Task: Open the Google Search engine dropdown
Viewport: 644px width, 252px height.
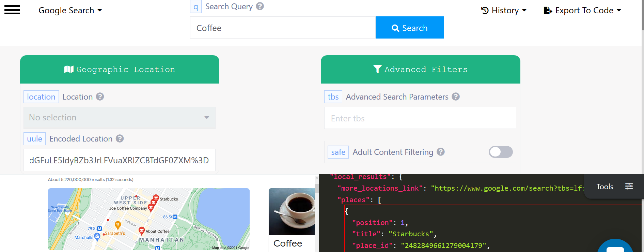Action: coord(70,10)
